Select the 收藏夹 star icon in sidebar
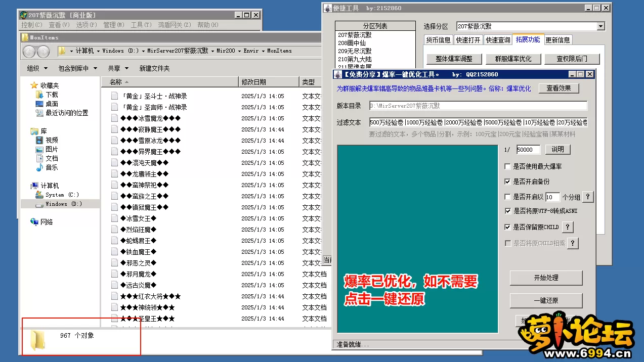 tap(34, 85)
